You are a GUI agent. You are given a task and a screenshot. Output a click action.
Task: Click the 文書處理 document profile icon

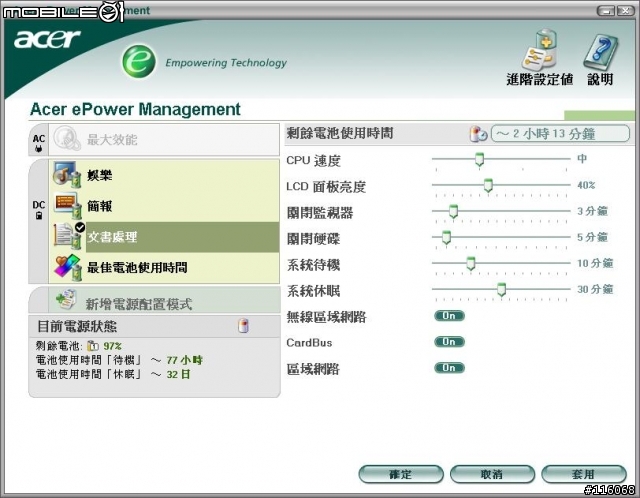tap(69, 236)
